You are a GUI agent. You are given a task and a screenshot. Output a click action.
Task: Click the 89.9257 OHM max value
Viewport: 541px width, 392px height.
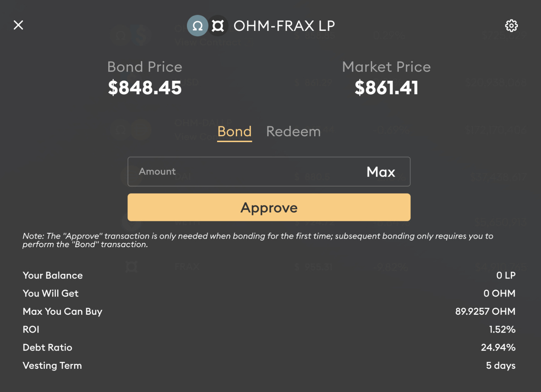click(485, 311)
